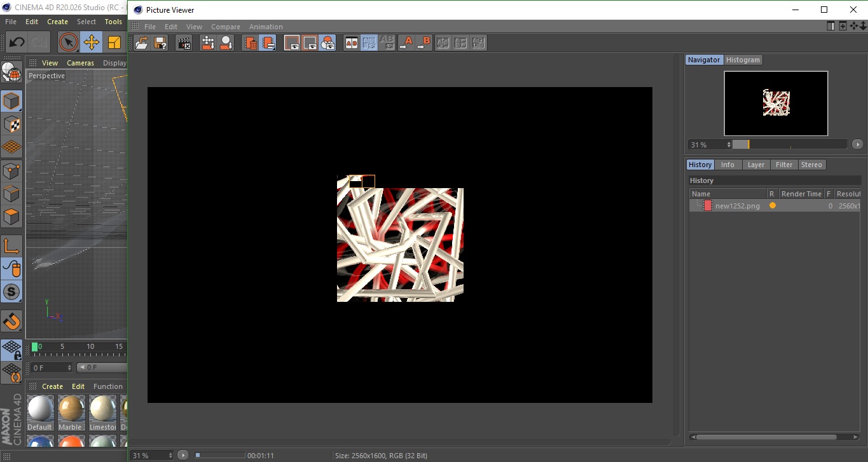Open the Animation menu
Screen dimensions: 868x462
[266, 27]
